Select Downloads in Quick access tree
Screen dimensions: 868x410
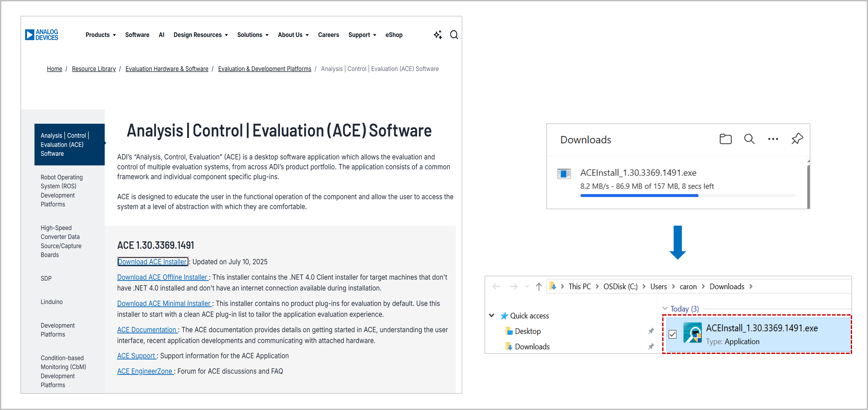click(532, 347)
